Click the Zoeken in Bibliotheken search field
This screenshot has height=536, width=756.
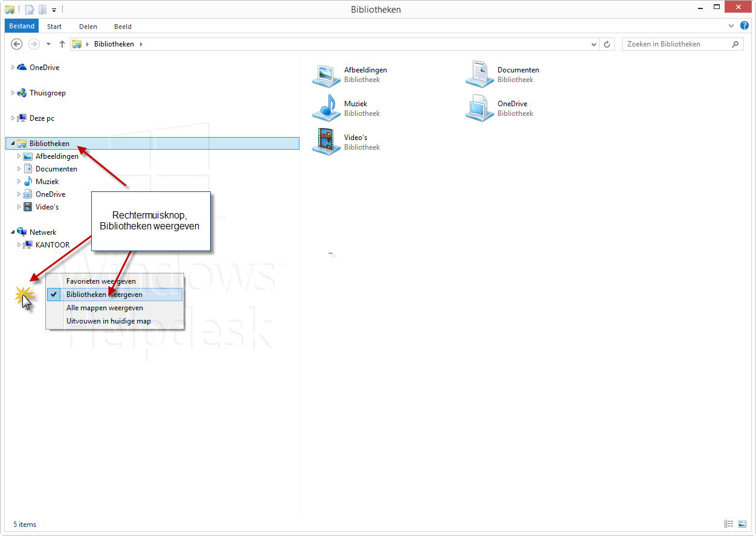point(676,44)
